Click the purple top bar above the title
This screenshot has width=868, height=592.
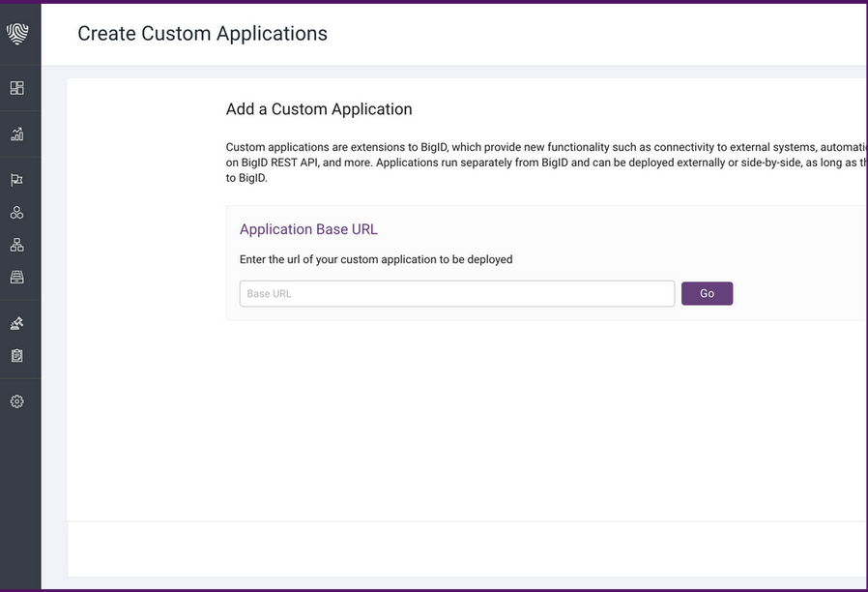point(434,3)
